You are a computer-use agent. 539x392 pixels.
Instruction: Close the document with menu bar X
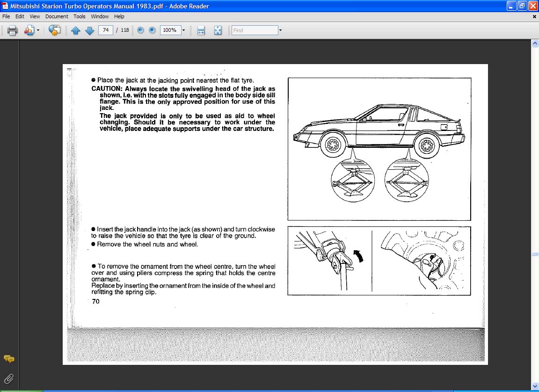pyautogui.click(x=534, y=16)
